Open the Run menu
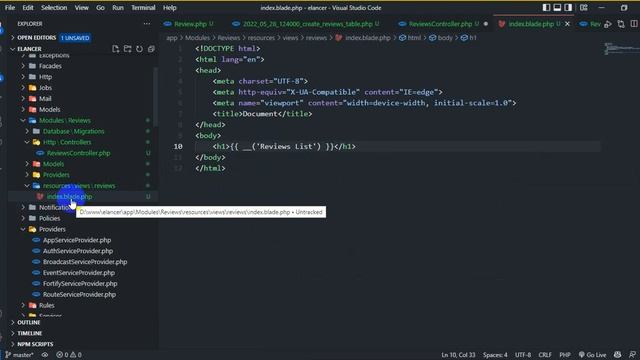Screen dimensions: 640x360 (118, 8)
